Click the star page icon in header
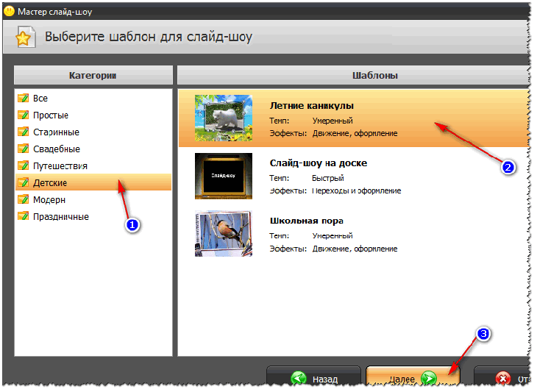 click(25, 37)
